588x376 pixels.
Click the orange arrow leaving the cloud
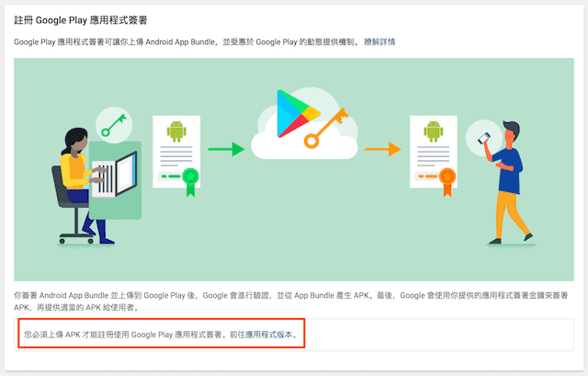tap(382, 149)
